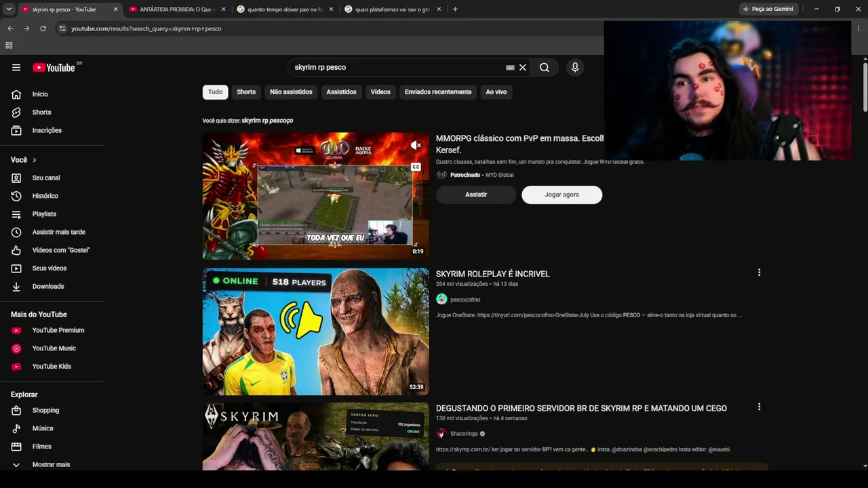Open a new browser tab

(x=455, y=9)
